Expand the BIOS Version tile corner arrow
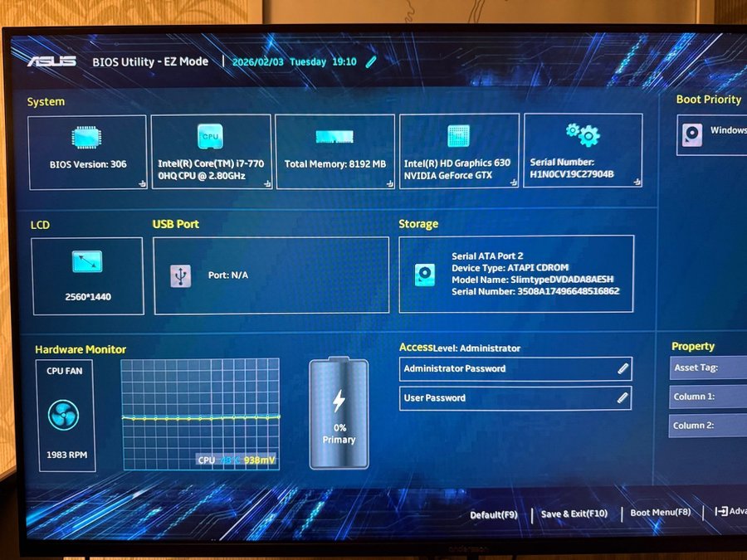 (142, 184)
